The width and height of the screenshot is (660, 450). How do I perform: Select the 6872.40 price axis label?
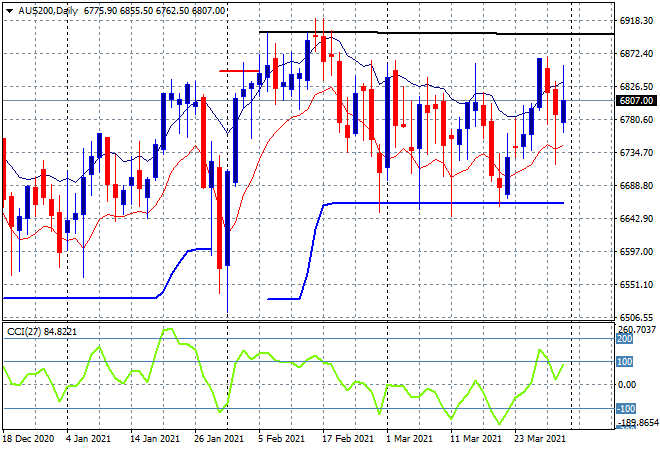636,53
